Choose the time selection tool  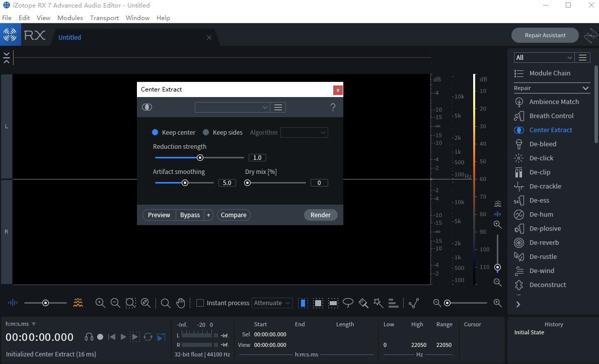[303, 303]
